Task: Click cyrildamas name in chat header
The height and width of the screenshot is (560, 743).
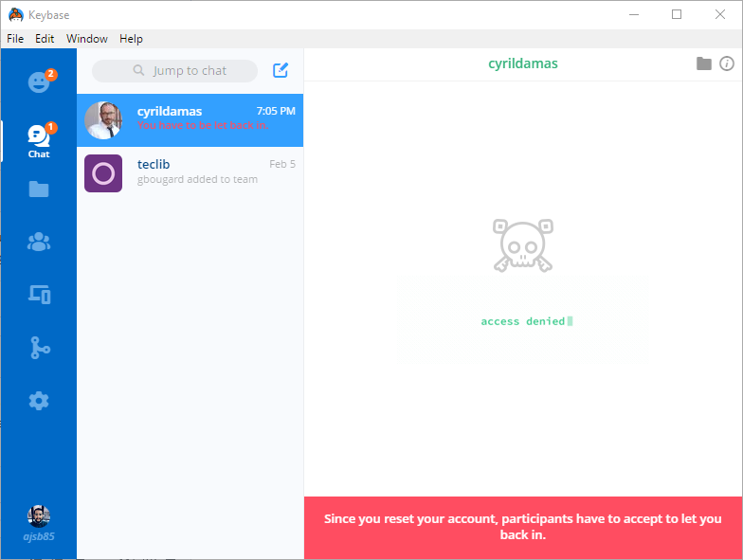Action: coord(523,63)
